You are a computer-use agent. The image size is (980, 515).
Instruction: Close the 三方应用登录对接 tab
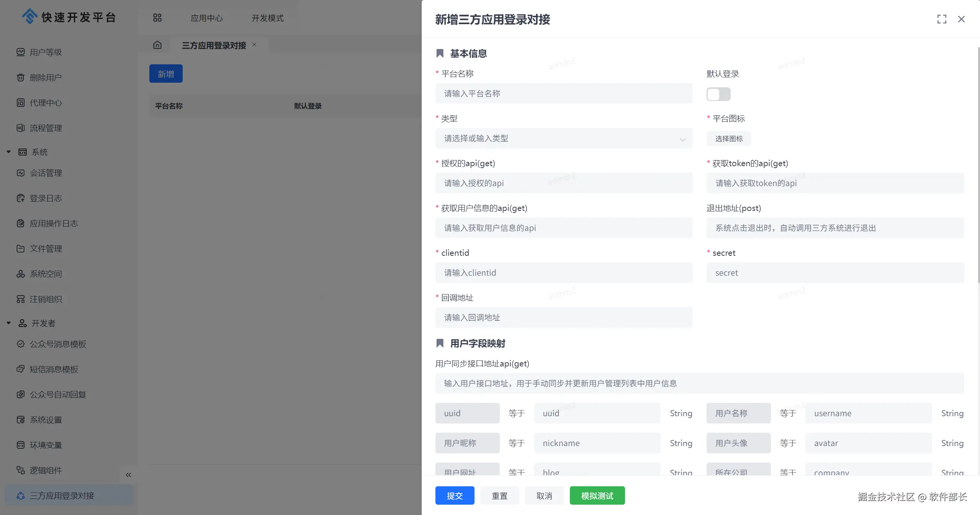(x=254, y=45)
